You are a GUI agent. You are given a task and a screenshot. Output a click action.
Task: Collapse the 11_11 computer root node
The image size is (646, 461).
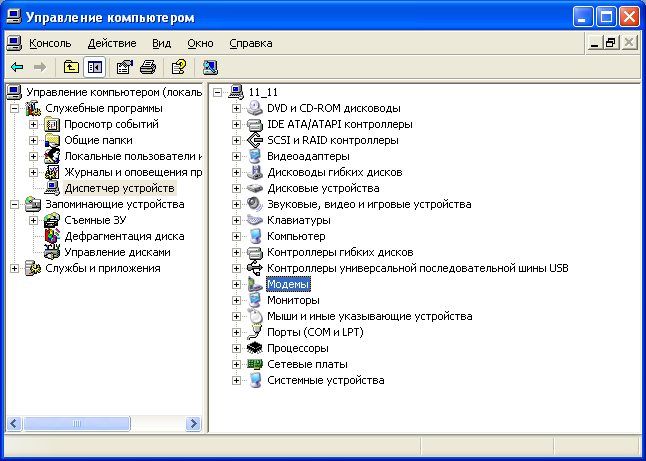click(217, 92)
